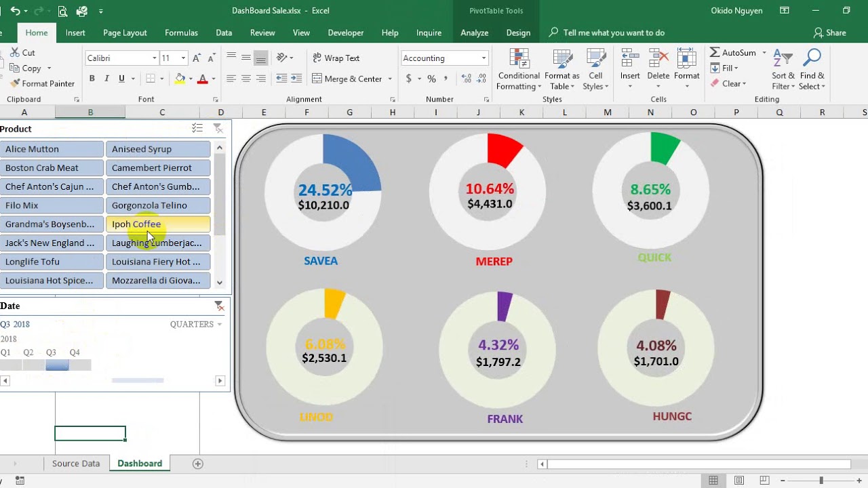Click the decrease indent icon
The height and width of the screenshot is (488, 868).
click(x=281, y=79)
